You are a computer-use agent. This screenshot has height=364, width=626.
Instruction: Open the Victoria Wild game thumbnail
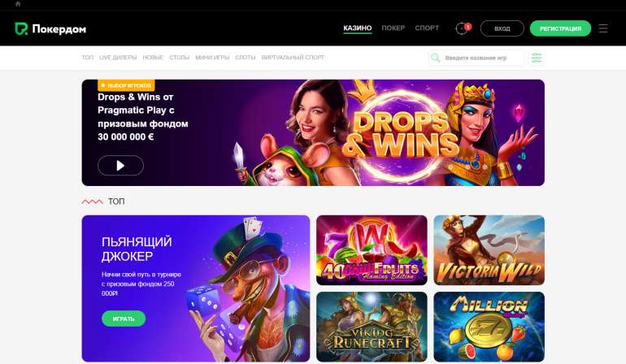click(489, 250)
